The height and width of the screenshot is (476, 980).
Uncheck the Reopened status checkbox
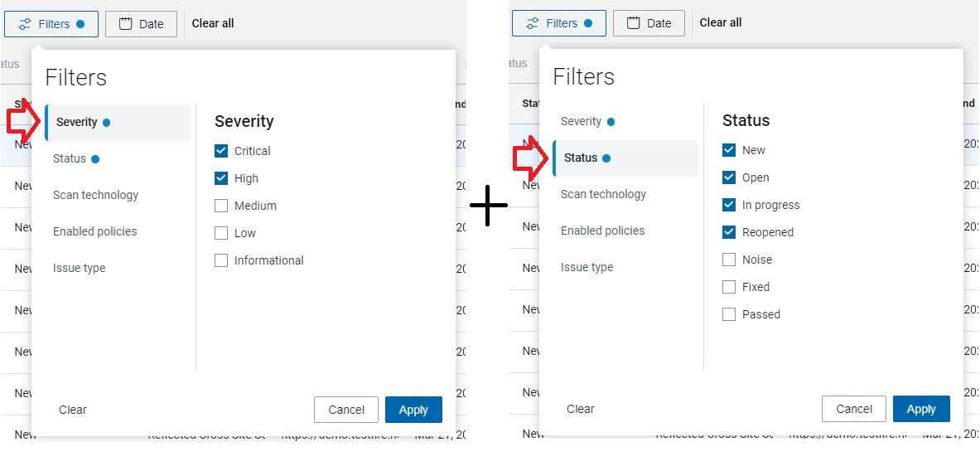pos(729,232)
